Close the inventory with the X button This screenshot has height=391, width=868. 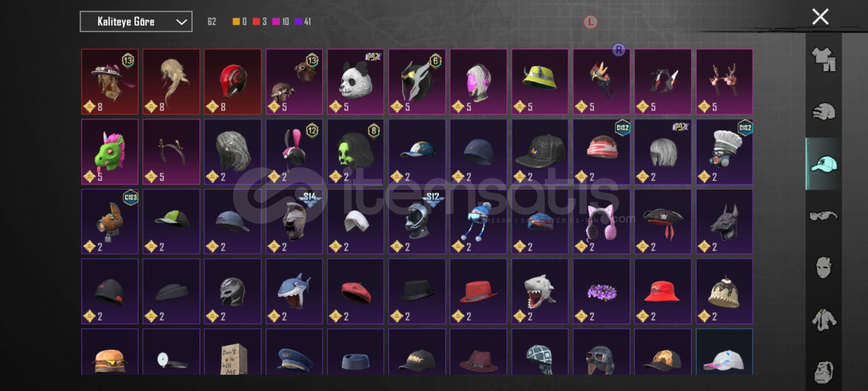click(820, 17)
